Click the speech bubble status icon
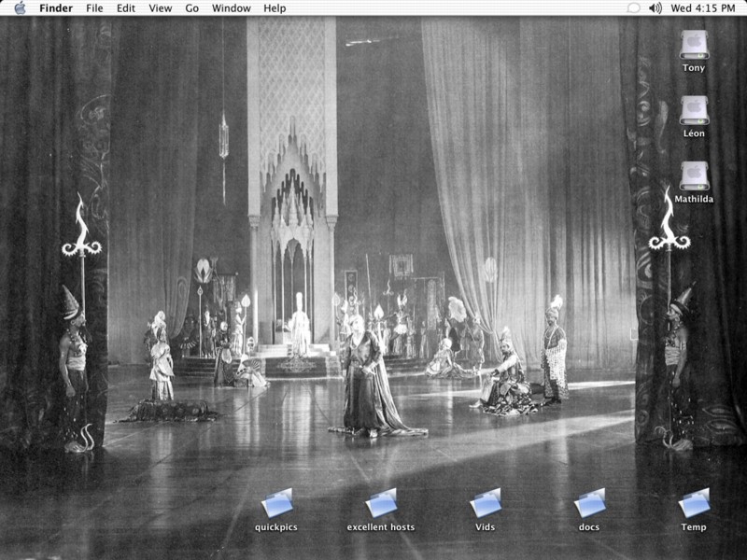This screenshot has width=747, height=560. [633, 7]
